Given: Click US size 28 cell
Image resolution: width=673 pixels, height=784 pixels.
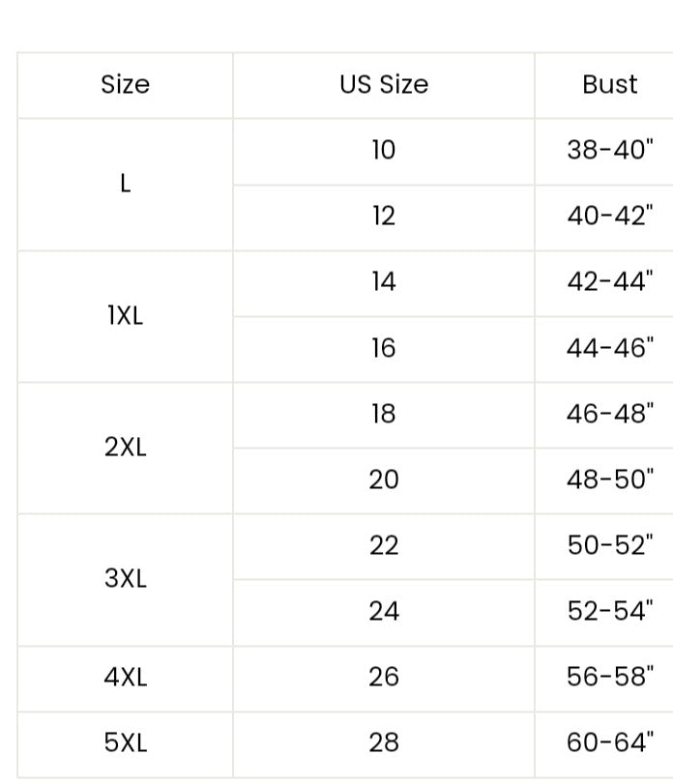Looking at the screenshot, I should tap(383, 742).
